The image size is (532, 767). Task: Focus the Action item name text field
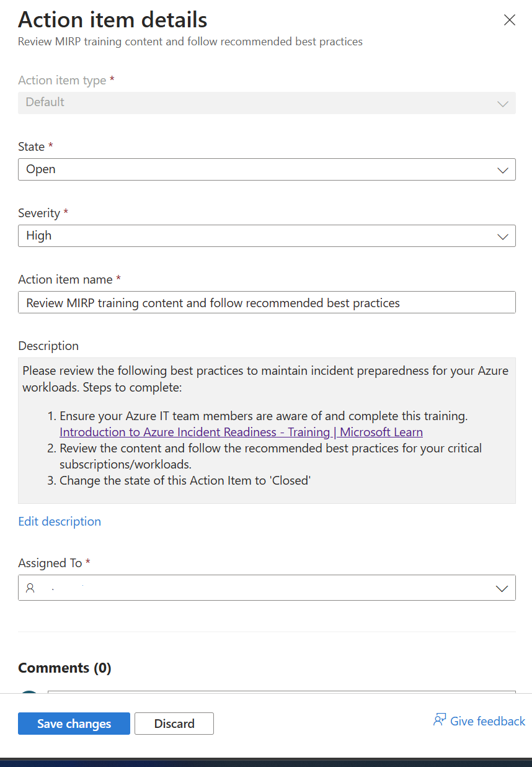coord(267,303)
